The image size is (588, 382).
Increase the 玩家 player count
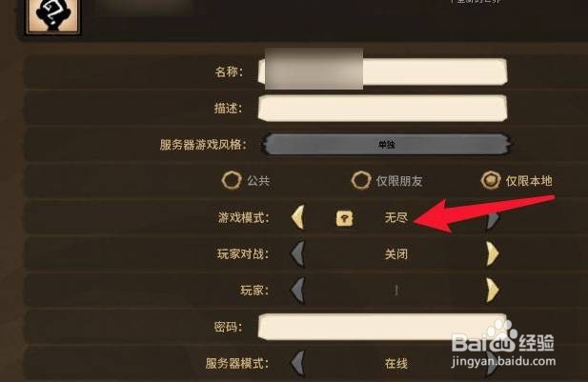[x=493, y=291]
